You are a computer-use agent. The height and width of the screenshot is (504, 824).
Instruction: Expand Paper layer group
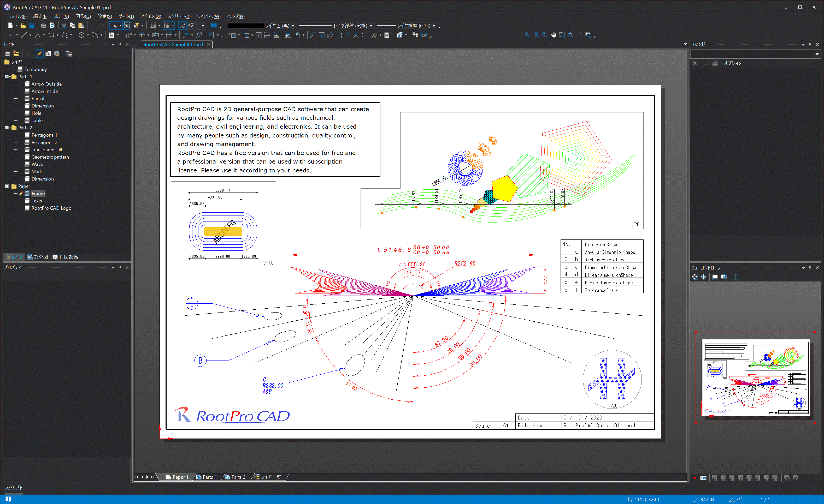pyautogui.click(x=6, y=187)
